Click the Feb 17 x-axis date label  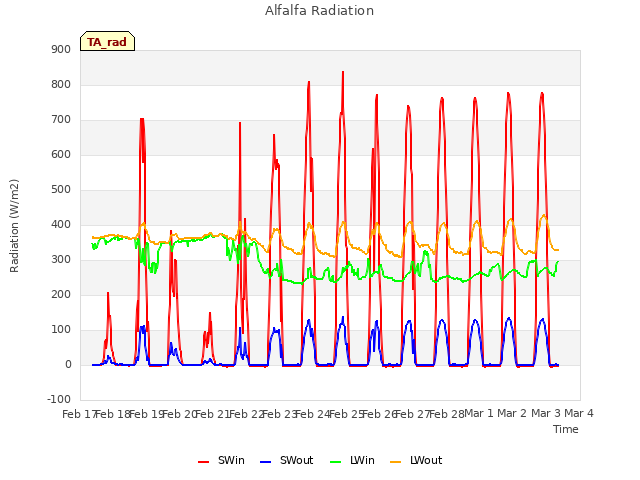[x=79, y=414]
